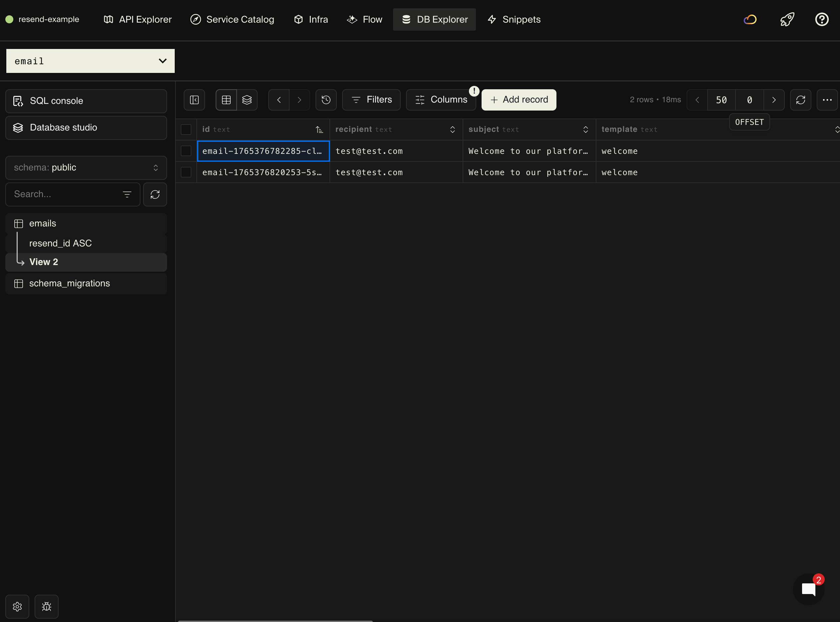Image resolution: width=840 pixels, height=622 pixels.
Task: Click the Add record button
Action: (x=519, y=100)
